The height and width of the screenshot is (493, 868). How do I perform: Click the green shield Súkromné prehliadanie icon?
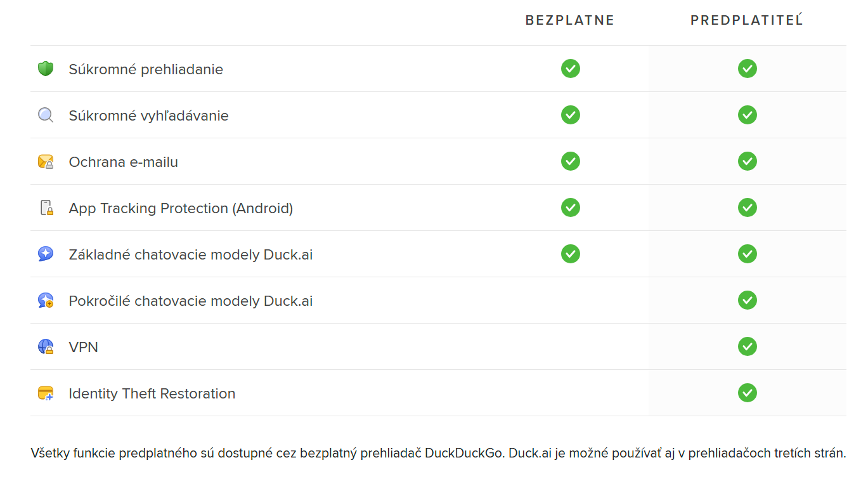pyautogui.click(x=46, y=69)
